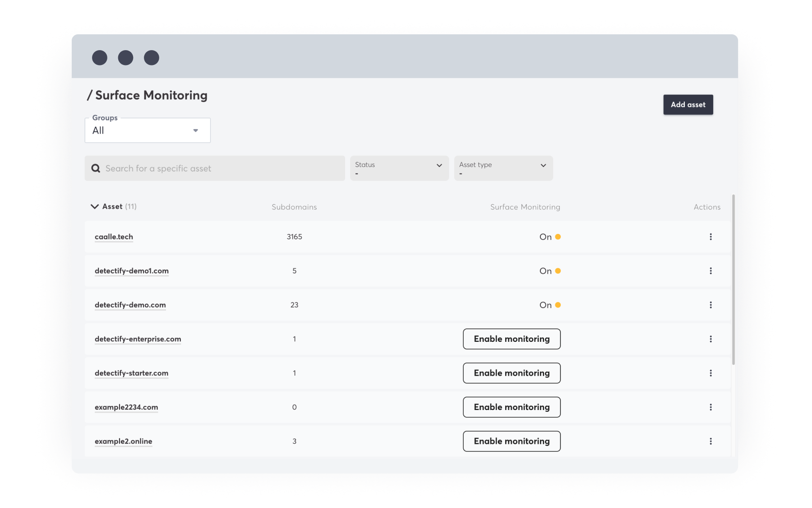Focus the Search for a specific asset field
The height and width of the screenshot is (508, 812).
pyautogui.click(x=215, y=168)
